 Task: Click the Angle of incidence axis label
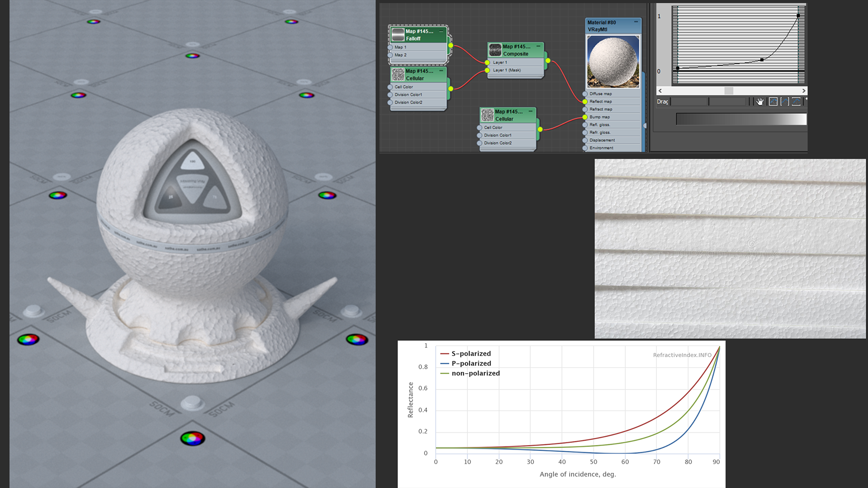(x=578, y=474)
